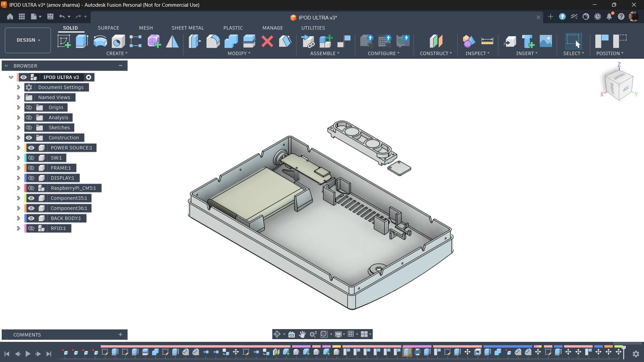Select the Press Pull tool
The image size is (644, 362).
pos(195,41)
